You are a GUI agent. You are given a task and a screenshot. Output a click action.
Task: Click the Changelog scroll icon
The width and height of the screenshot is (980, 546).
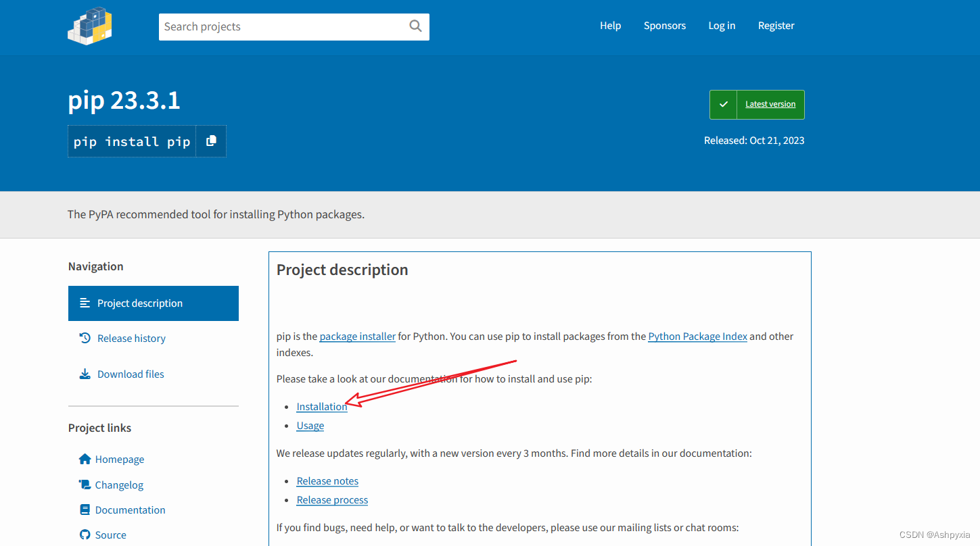tap(85, 485)
